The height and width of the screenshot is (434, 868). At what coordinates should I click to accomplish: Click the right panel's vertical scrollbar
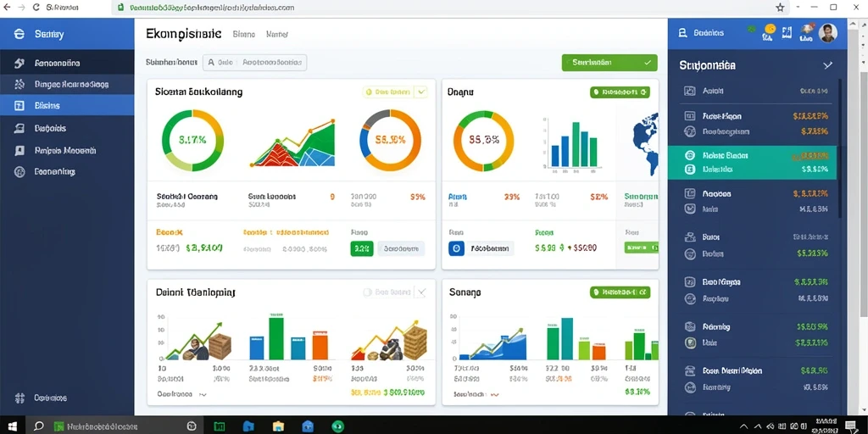[x=840, y=147]
